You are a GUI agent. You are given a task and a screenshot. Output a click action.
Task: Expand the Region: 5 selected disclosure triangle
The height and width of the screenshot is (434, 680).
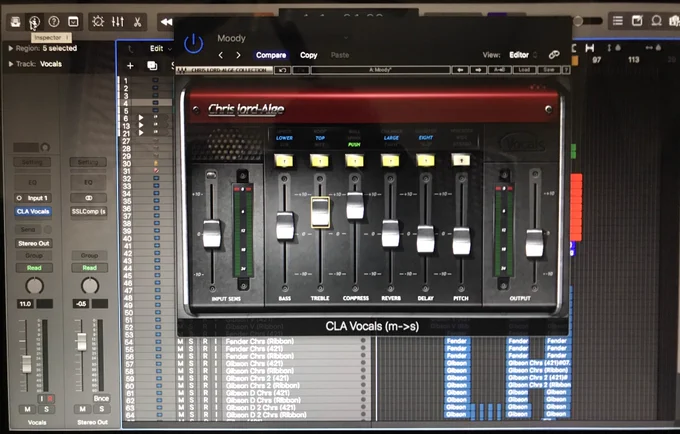[10, 48]
